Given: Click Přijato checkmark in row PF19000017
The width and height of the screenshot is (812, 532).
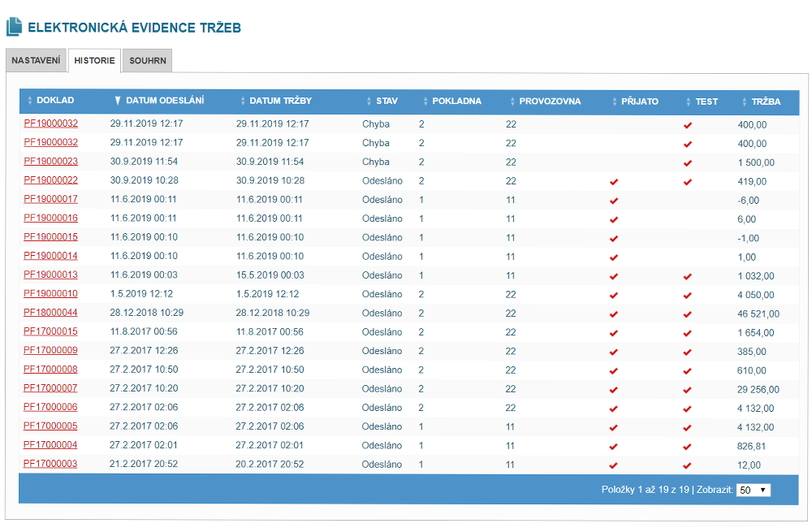Looking at the screenshot, I should tap(614, 200).
